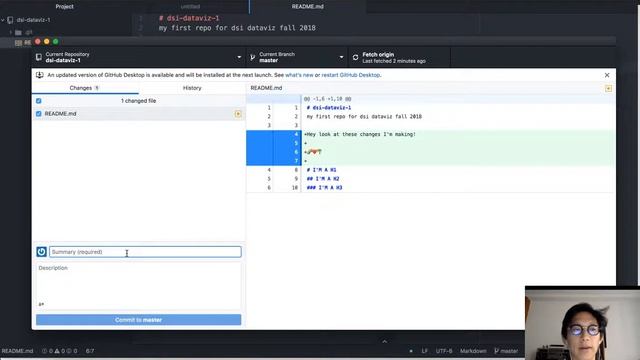The image size is (640, 360).
Task: Open the Current Repository dropdown
Action: pyautogui.click(x=139, y=58)
